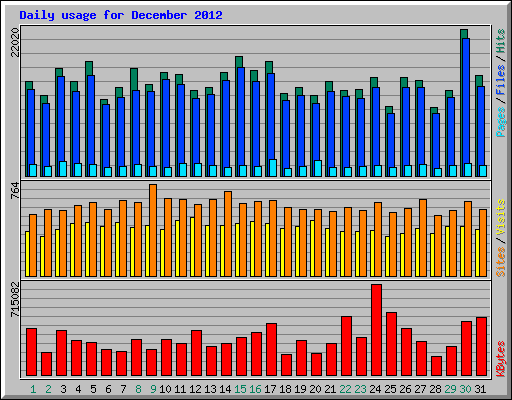Click day 25 on the x-axis
Screen dimensions: 512x400
pyautogui.click(x=390, y=389)
